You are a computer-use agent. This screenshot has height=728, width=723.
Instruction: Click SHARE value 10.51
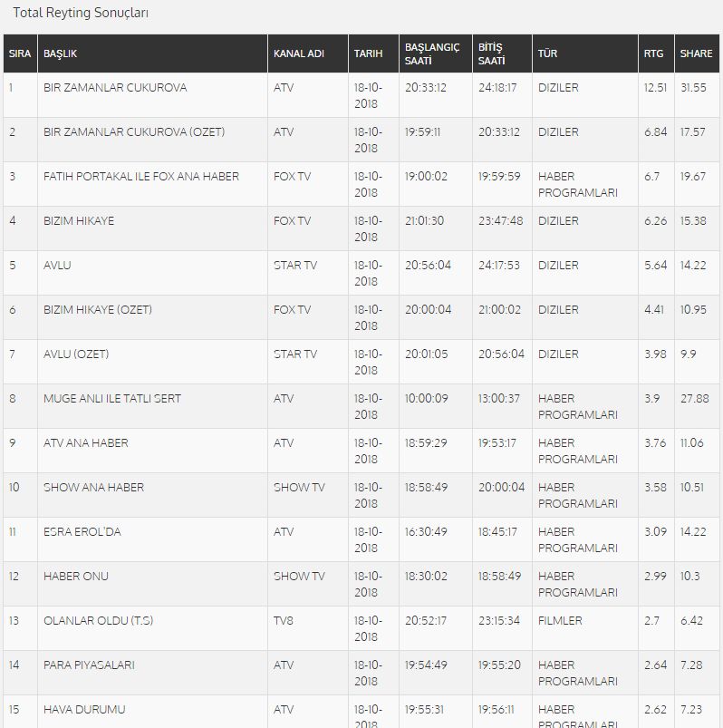(x=692, y=488)
